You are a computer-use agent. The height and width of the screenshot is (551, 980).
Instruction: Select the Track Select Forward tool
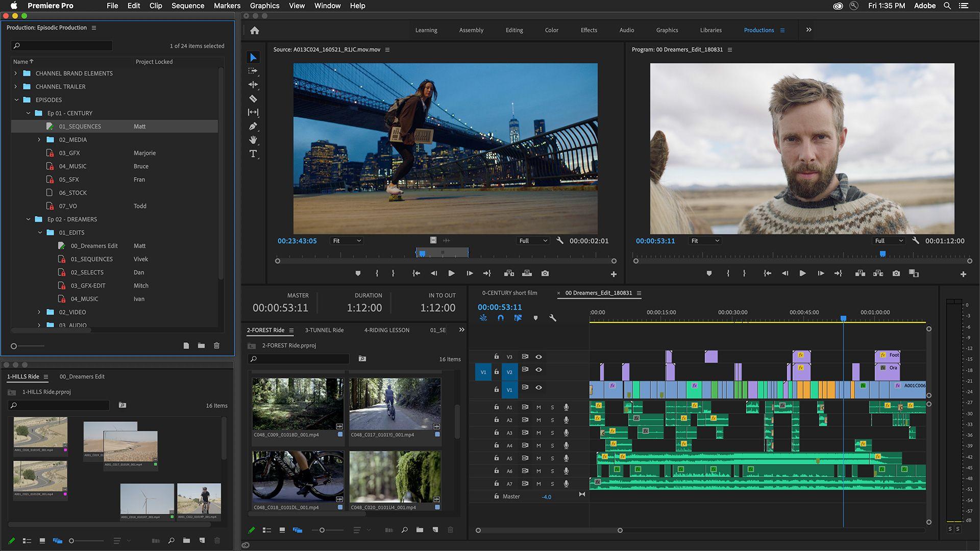253,70
